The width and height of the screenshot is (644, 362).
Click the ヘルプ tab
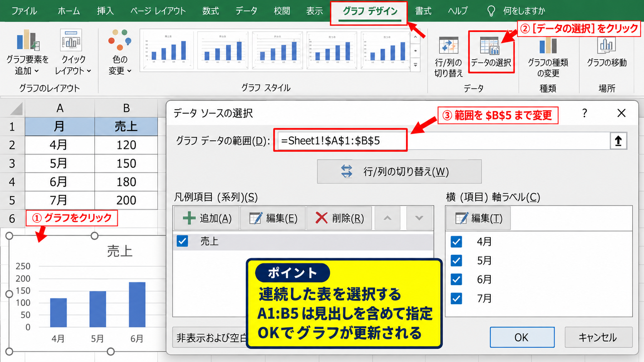pyautogui.click(x=458, y=11)
